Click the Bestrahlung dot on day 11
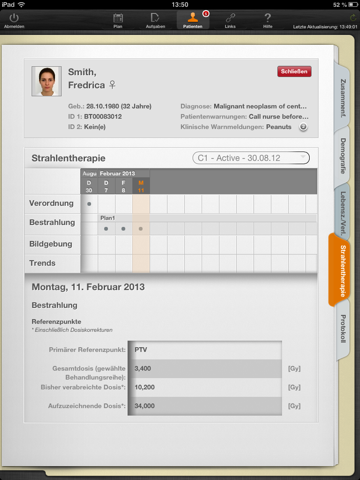Screen dimensions: 360x480 [x=141, y=229]
